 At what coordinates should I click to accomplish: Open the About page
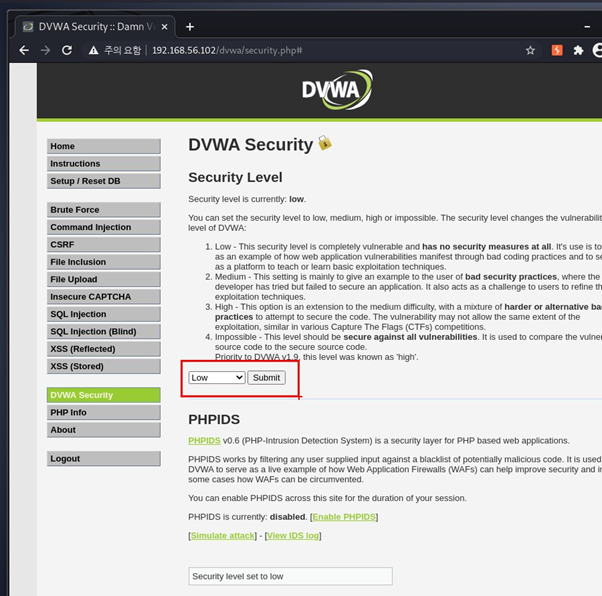point(104,430)
